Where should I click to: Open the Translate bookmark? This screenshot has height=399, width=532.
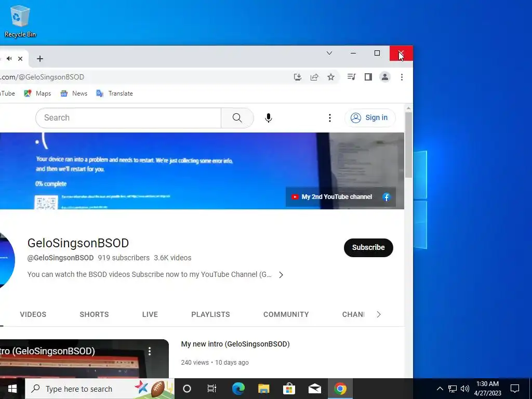(114, 94)
